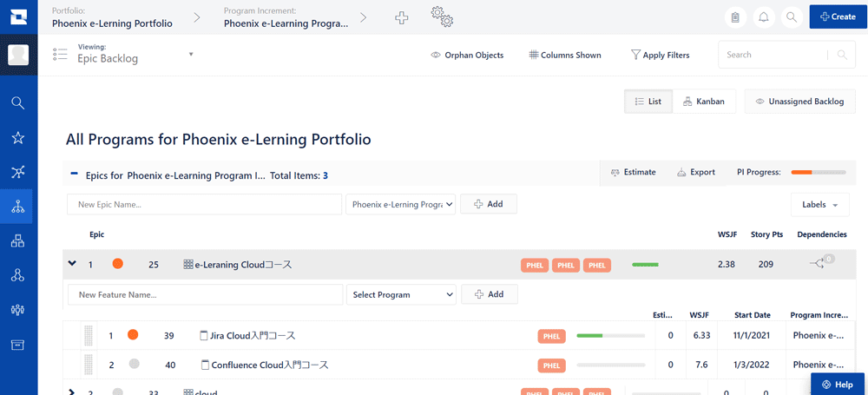868x395 pixels.
Task: Open the Phoenix e-Learning Program select box
Action: 400,204
